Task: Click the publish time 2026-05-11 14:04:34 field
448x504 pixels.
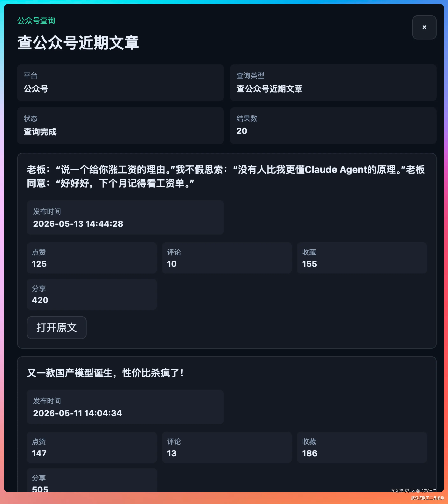Action: click(125, 407)
